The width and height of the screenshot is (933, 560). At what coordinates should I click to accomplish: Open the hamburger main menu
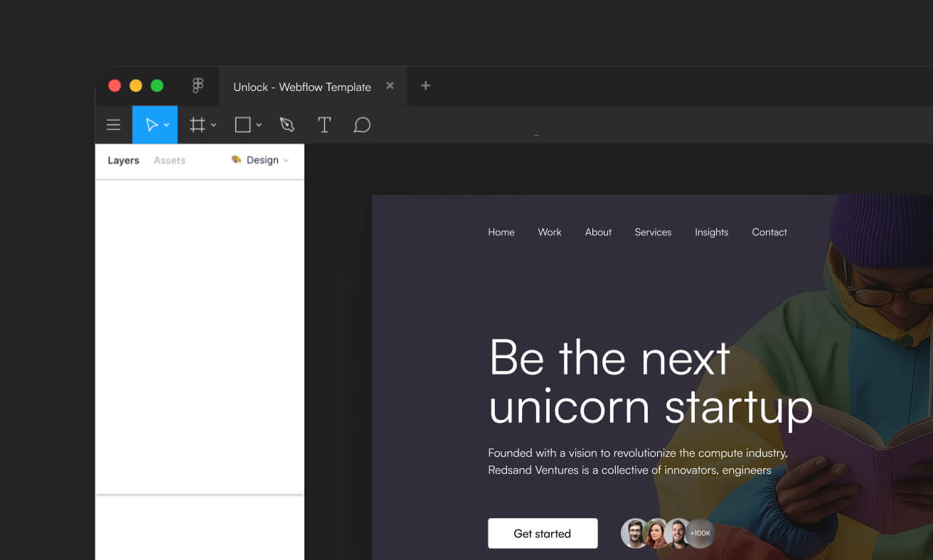pyautogui.click(x=113, y=125)
